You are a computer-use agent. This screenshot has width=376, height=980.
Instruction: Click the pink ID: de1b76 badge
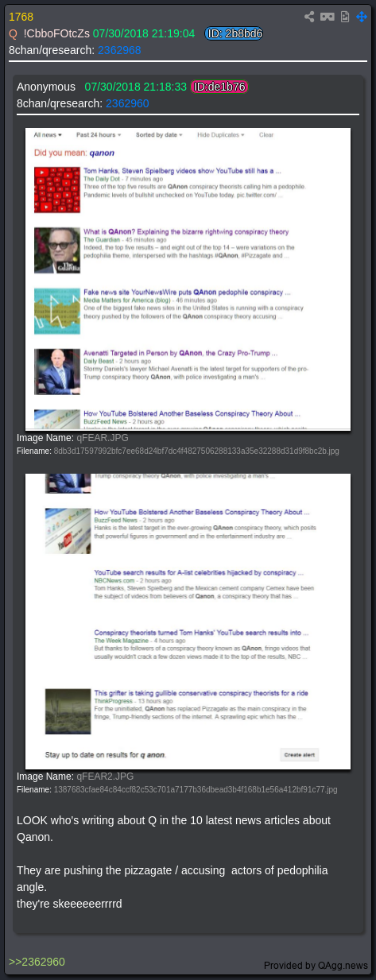pyautogui.click(x=219, y=87)
